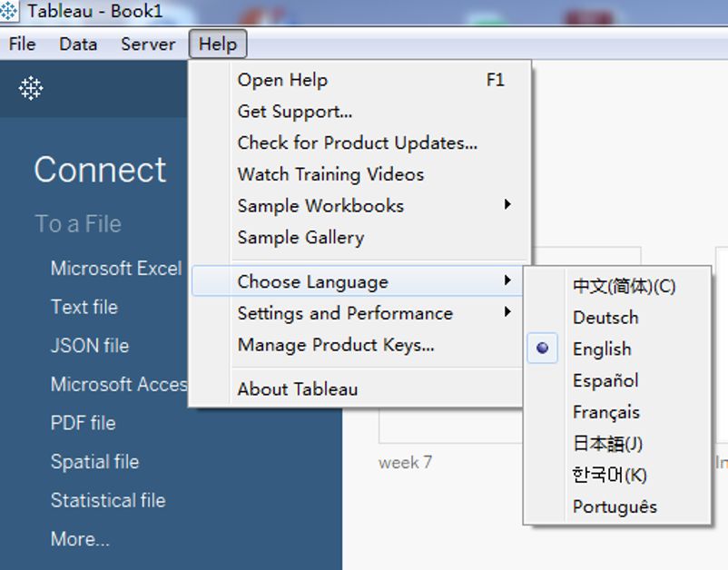This screenshot has width=728, height=570.
Task: Connect to Microsoft Excel
Action: (116, 269)
